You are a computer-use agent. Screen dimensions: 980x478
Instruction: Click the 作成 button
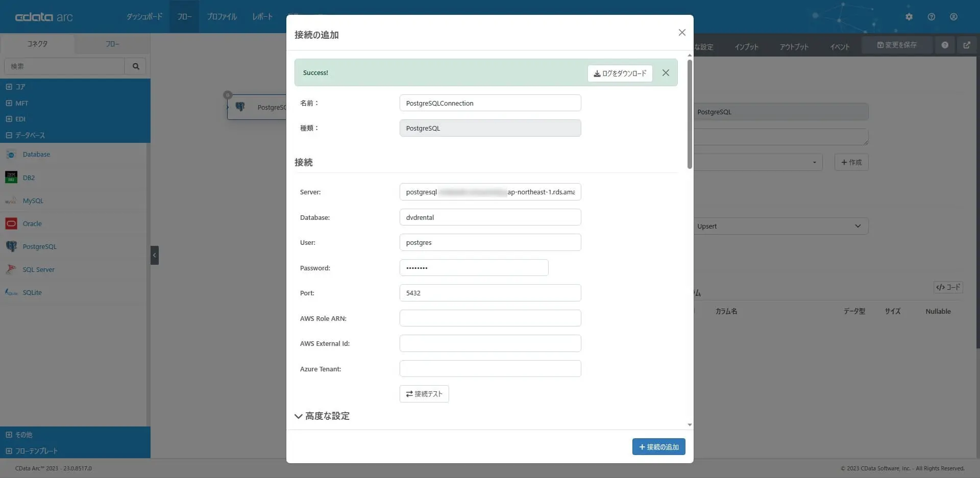[x=851, y=162]
